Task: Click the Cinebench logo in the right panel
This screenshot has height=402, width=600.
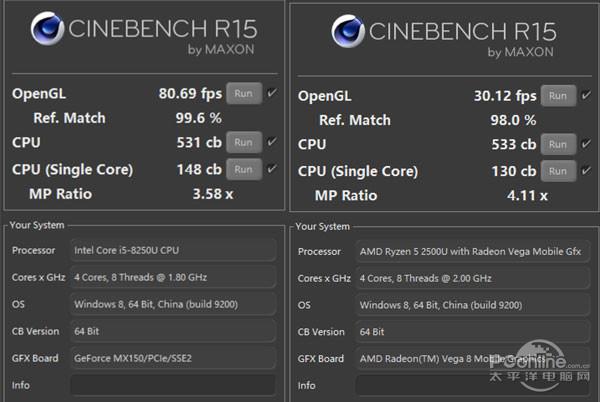Action: point(348,32)
